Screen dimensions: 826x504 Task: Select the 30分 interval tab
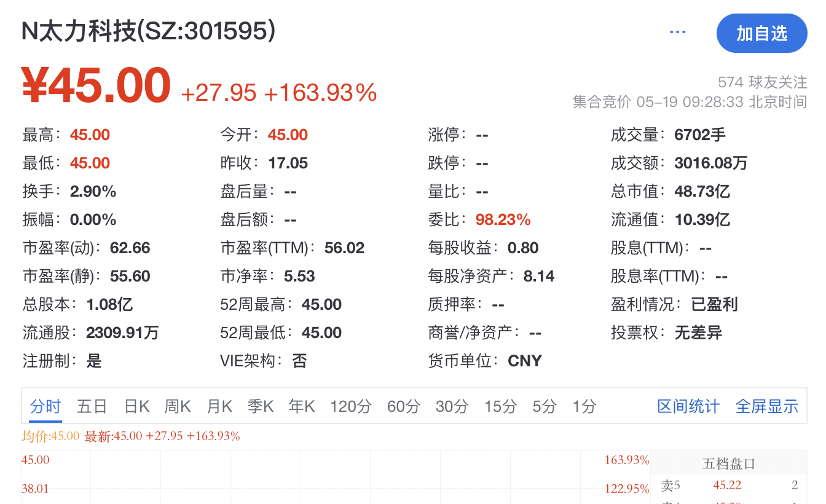click(452, 406)
